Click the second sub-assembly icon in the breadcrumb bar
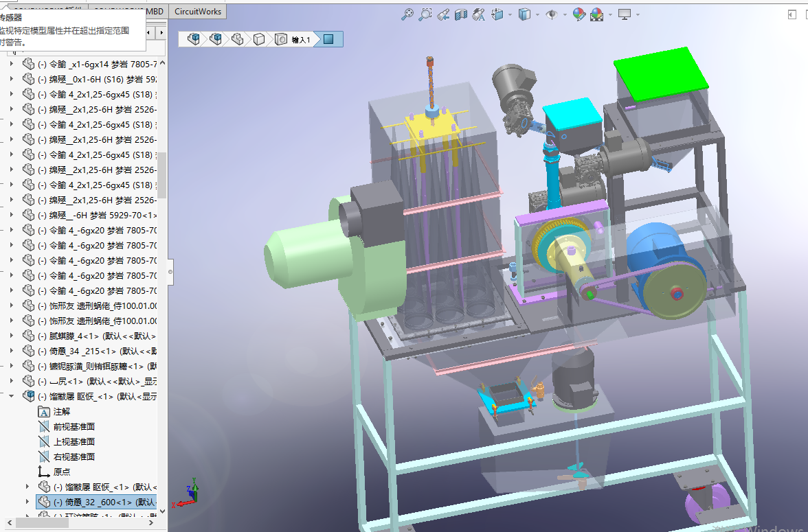 pyautogui.click(x=216, y=39)
